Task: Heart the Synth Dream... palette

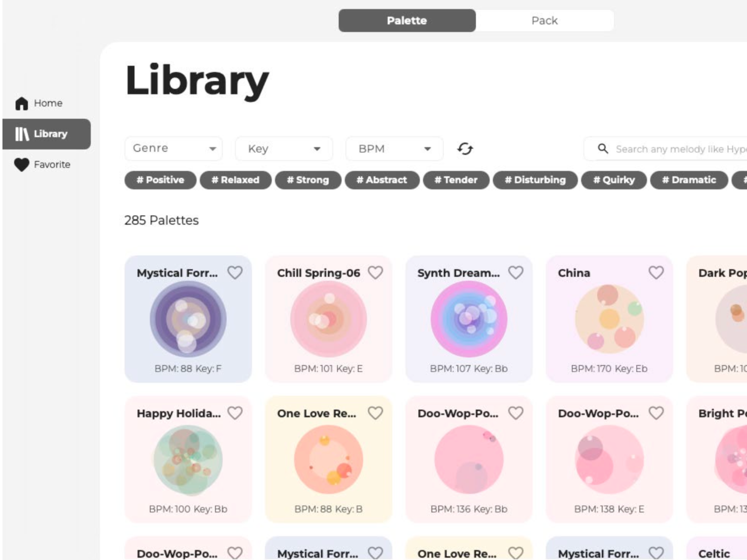Action: 516,273
